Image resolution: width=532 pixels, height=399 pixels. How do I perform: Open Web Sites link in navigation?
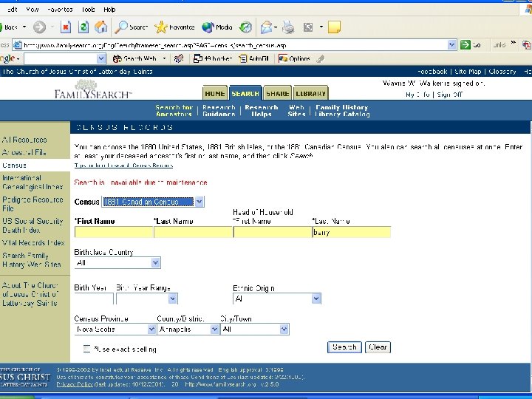296,111
